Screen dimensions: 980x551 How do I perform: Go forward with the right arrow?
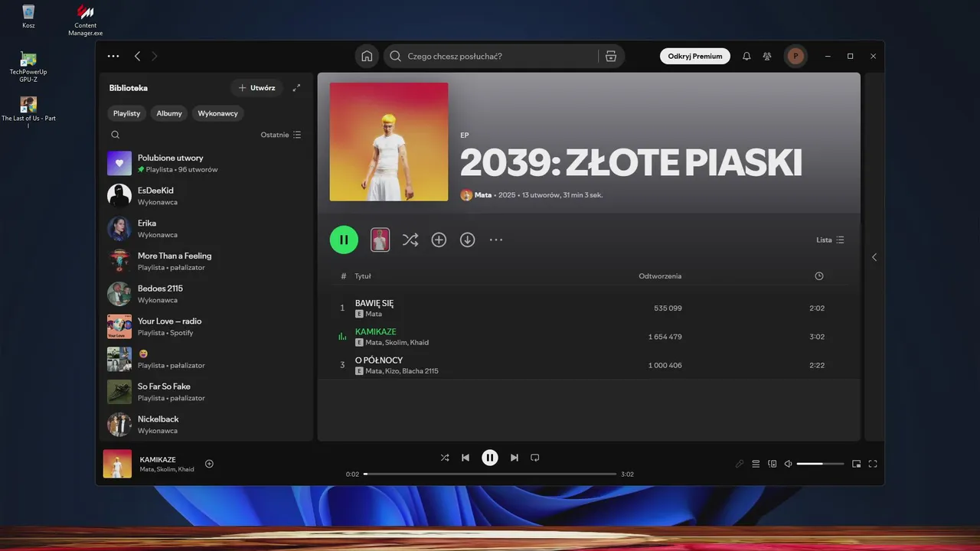pyautogui.click(x=155, y=56)
